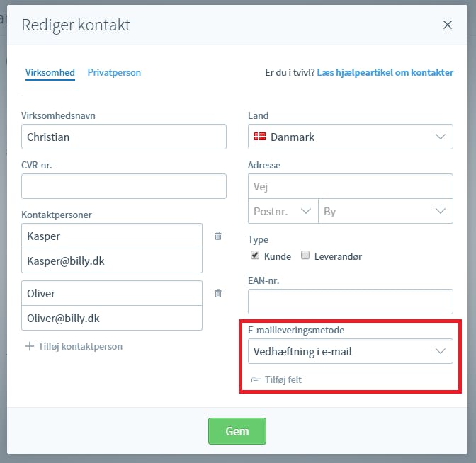Image resolution: width=476 pixels, height=463 pixels.
Task: Open the By city dropdown
Action: pyautogui.click(x=385, y=211)
